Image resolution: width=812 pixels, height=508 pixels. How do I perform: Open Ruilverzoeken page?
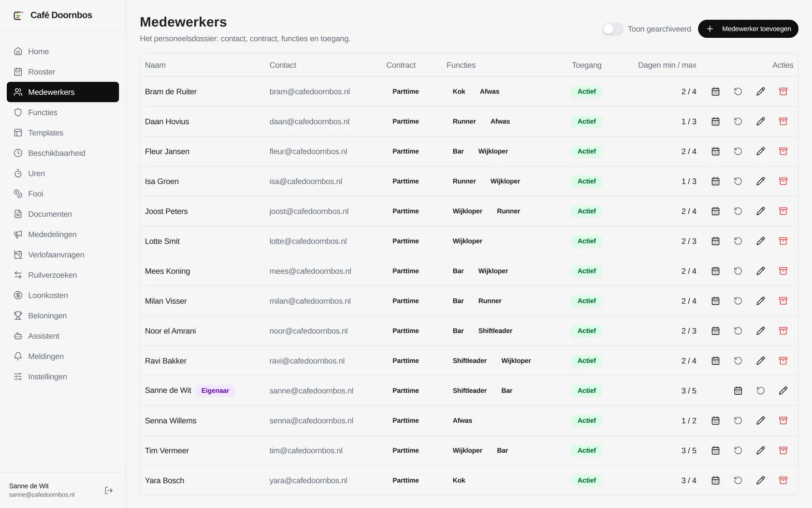(63, 275)
